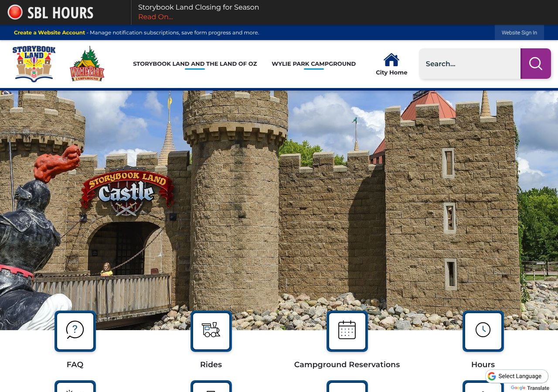This screenshot has height=392, width=558.
Task: Focus the Search... input field
Action: pyautogui.click(x=470, y=64)
